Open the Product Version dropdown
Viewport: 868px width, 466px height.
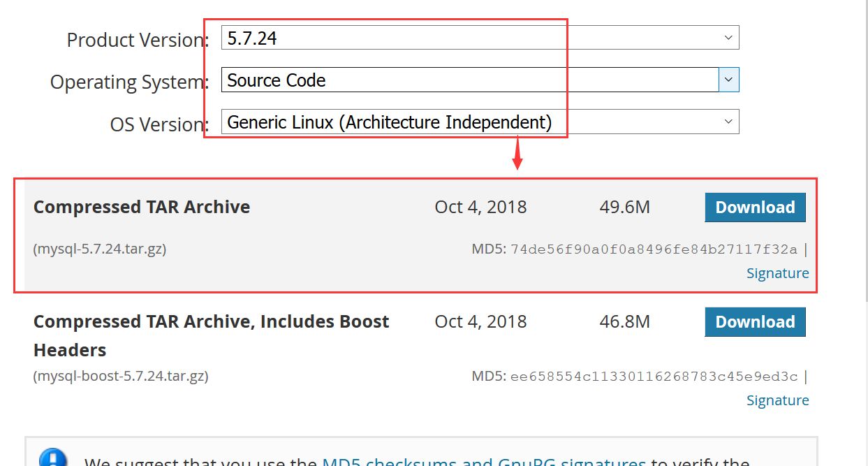[x=480, y=38]
